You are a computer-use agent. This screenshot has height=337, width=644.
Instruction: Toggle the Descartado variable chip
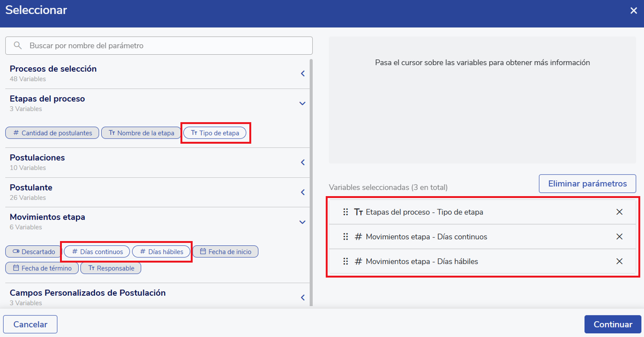point(33,252)
